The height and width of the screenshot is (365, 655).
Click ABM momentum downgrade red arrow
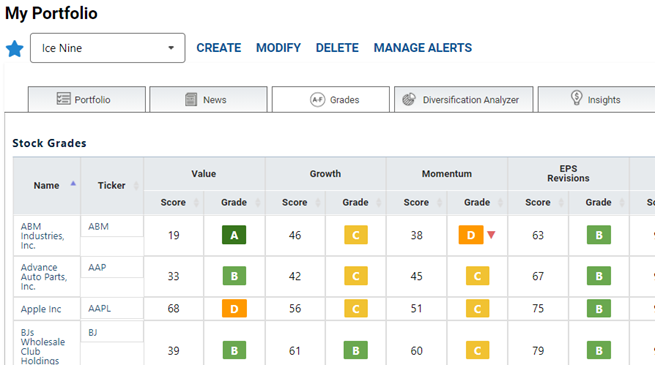click(491, 235)
